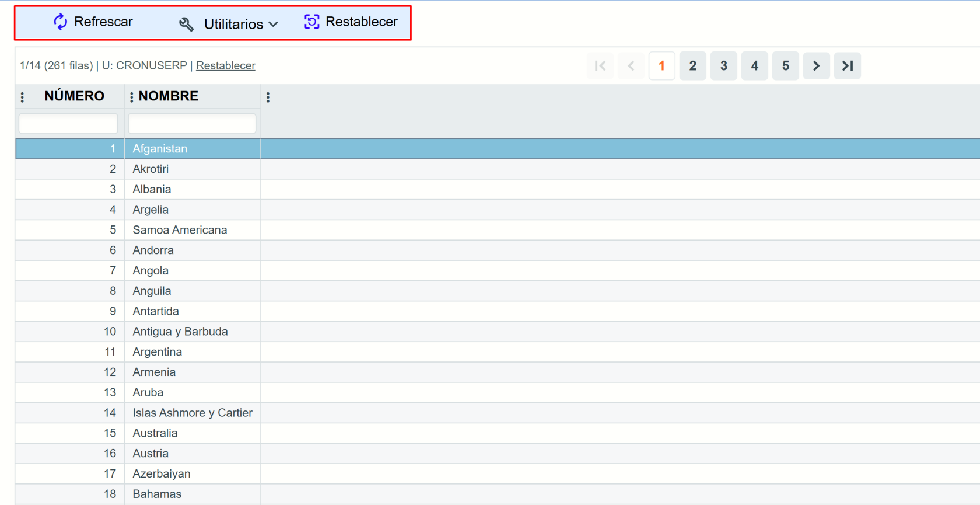Select the Antigua y Barbuda row
This screenshot has height=505, width=980.
[x=498, y=332]
